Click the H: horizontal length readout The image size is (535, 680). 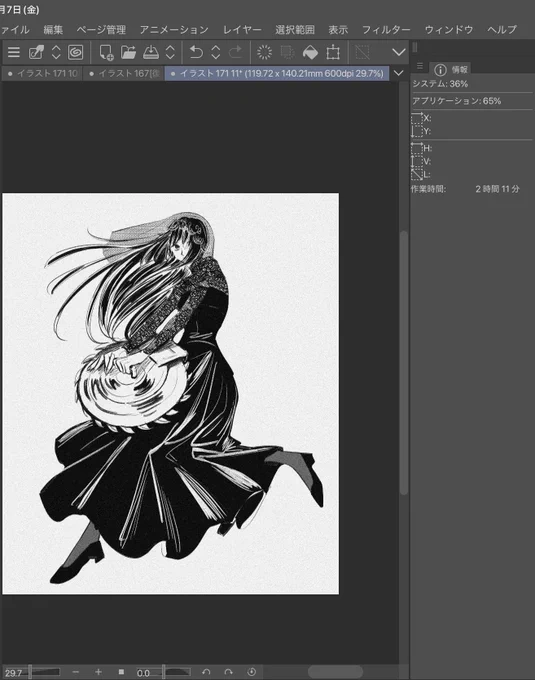coord(421,148)
